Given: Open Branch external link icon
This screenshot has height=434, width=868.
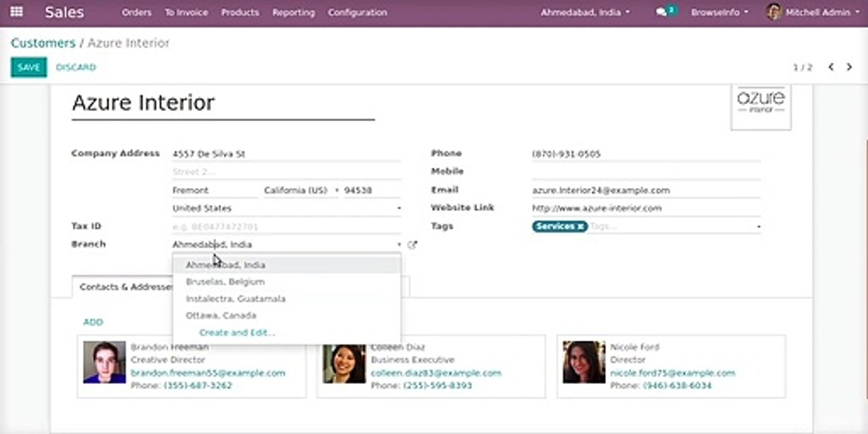Looking at the screenshot, I should coord(412,245).
